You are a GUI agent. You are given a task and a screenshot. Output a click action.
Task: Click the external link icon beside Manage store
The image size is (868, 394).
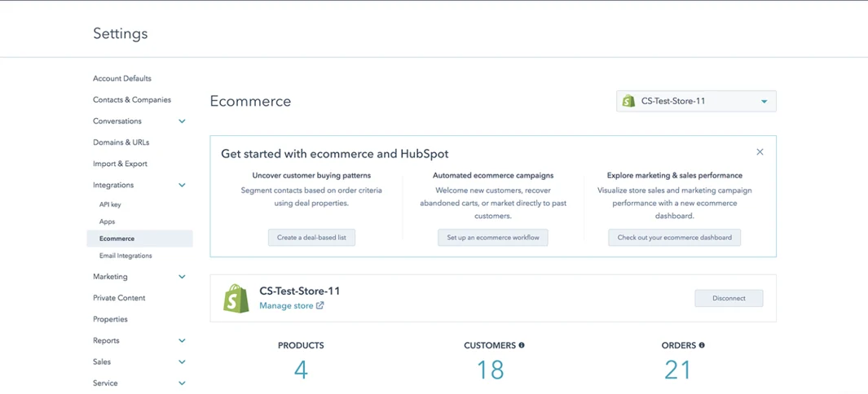pos(319,305)
